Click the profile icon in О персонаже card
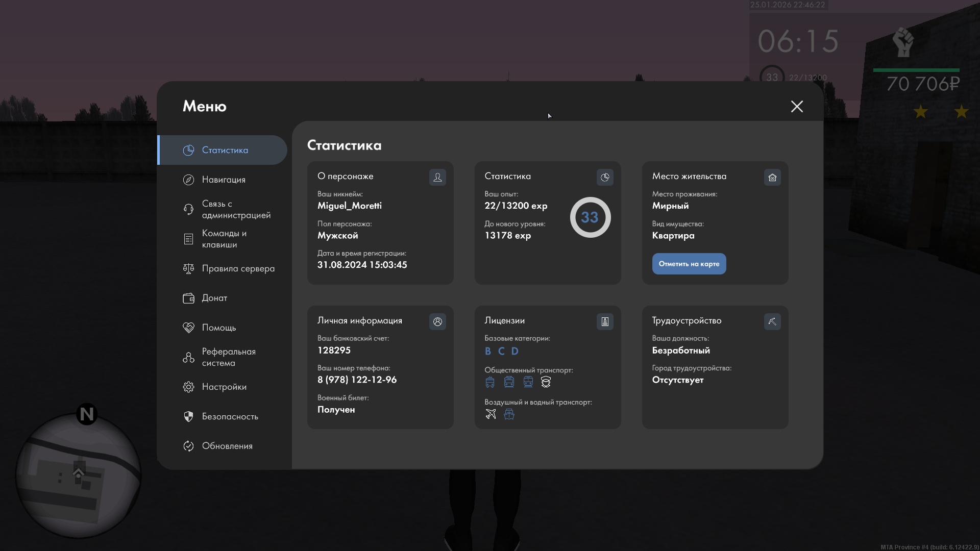This screenshot has height=551, width=980. (x=437, y=177)
